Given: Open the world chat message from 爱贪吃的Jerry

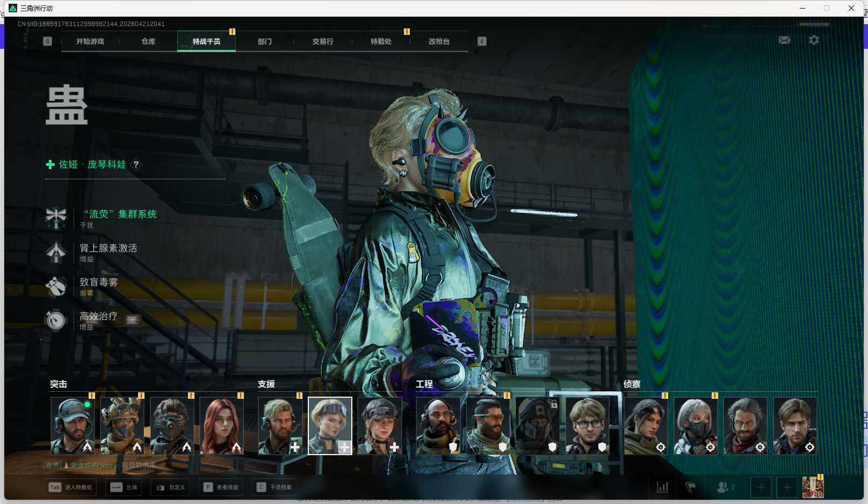Looking at the screenshot, I should click(x=100, y=465).
